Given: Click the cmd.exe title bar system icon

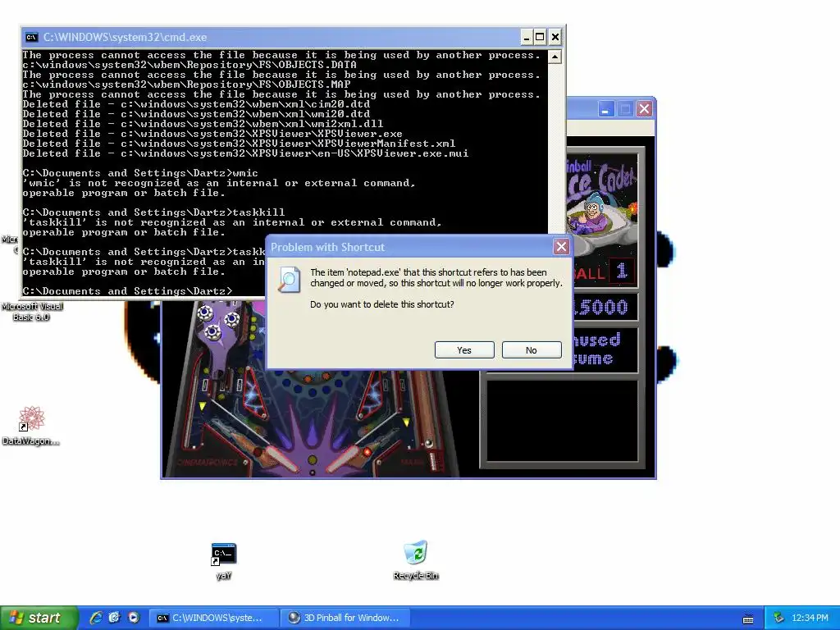Looking at the screenshot, I should pos(32,37).
